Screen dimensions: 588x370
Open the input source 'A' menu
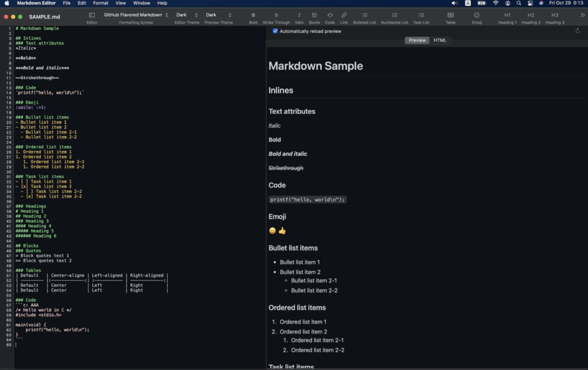pyautogui.click(x=468, y=3)
